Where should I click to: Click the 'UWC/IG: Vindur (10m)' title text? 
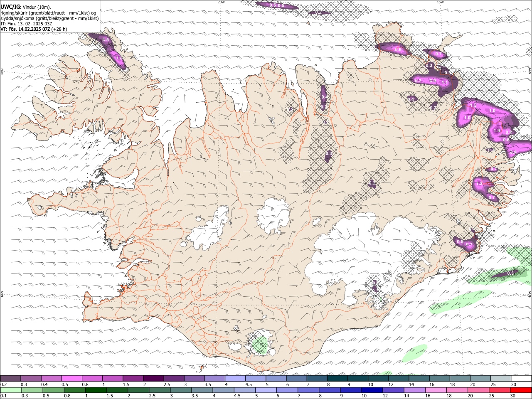point(26,7)
